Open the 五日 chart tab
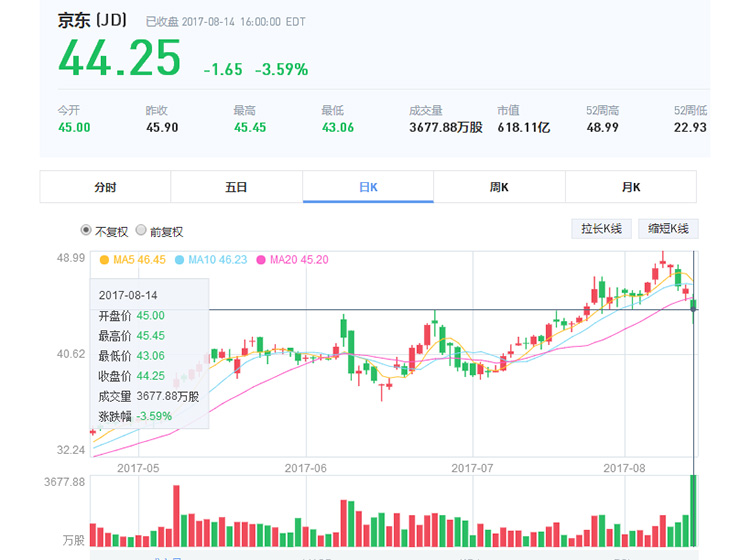Image resolution: width=750 pixels, height=560 pixels. [x=236, y=187]
